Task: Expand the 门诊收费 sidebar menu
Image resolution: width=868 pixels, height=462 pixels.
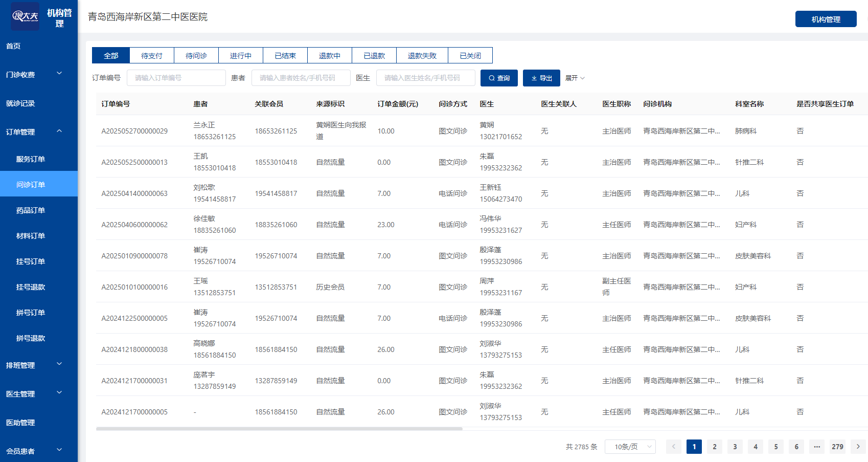Action: pos(38,75)
